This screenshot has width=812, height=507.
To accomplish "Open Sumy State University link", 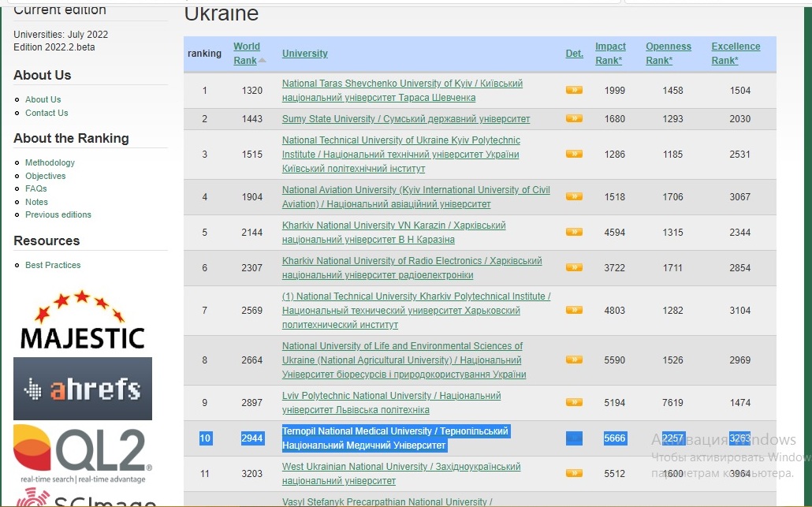I will coord(405,119).
